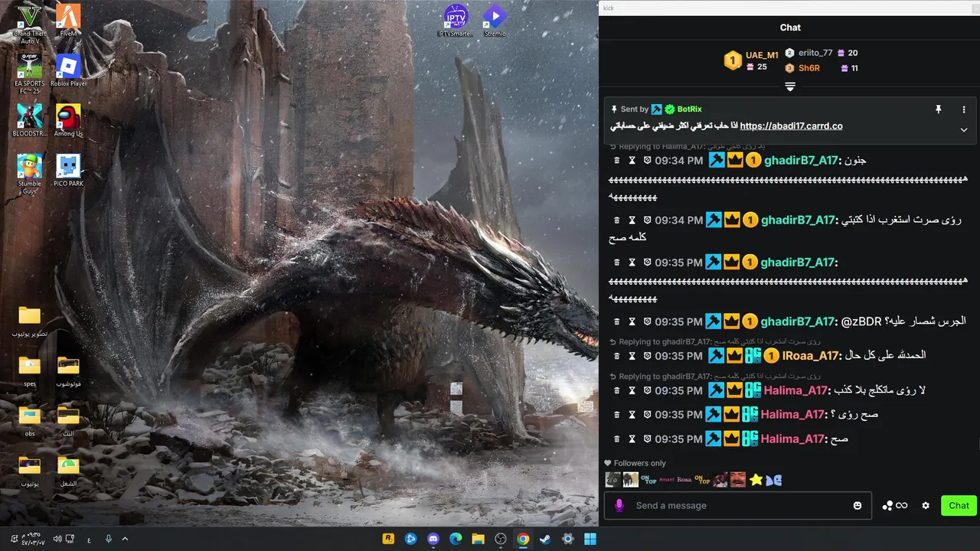
Task: Switch to Google Chrome on the taskbar
Action: pos(523,539)
